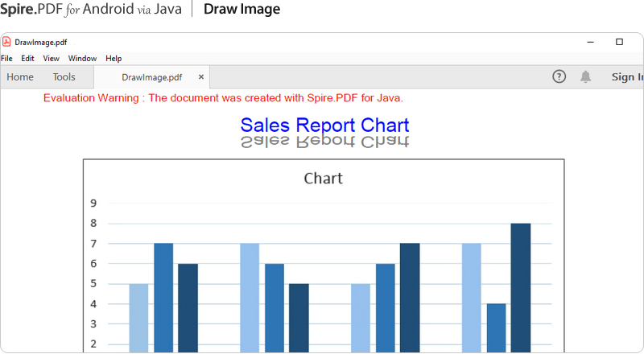Open the Edit menu

[x=27, y=59]
